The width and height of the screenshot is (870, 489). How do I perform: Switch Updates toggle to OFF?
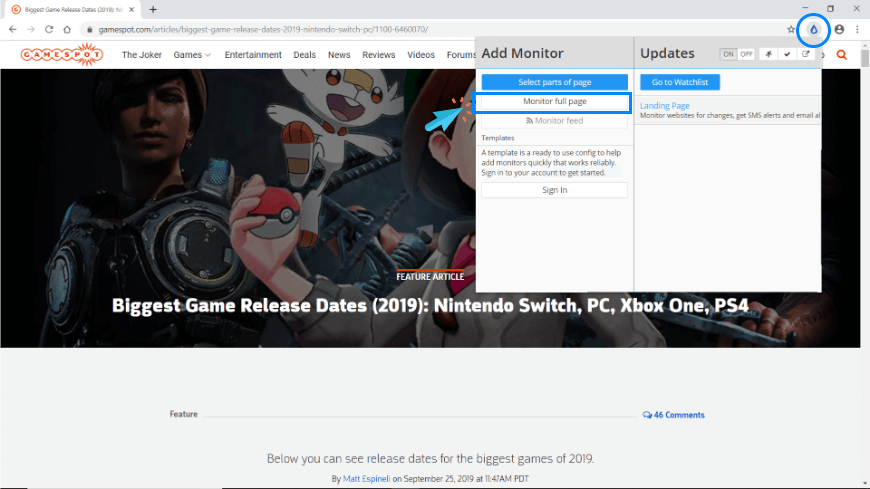pyautogui.click(x=745, y=54)
